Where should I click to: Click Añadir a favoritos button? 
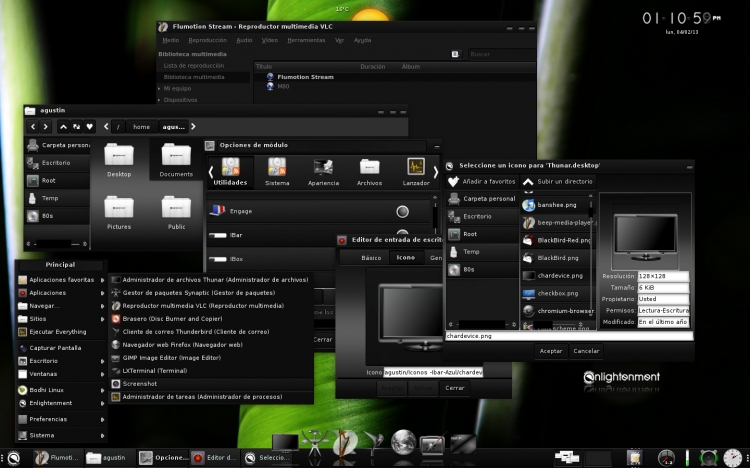coord(482,182)
